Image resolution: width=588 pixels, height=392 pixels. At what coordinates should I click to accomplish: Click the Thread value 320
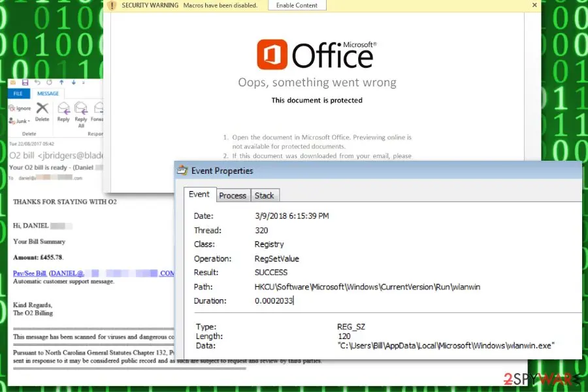261,231
